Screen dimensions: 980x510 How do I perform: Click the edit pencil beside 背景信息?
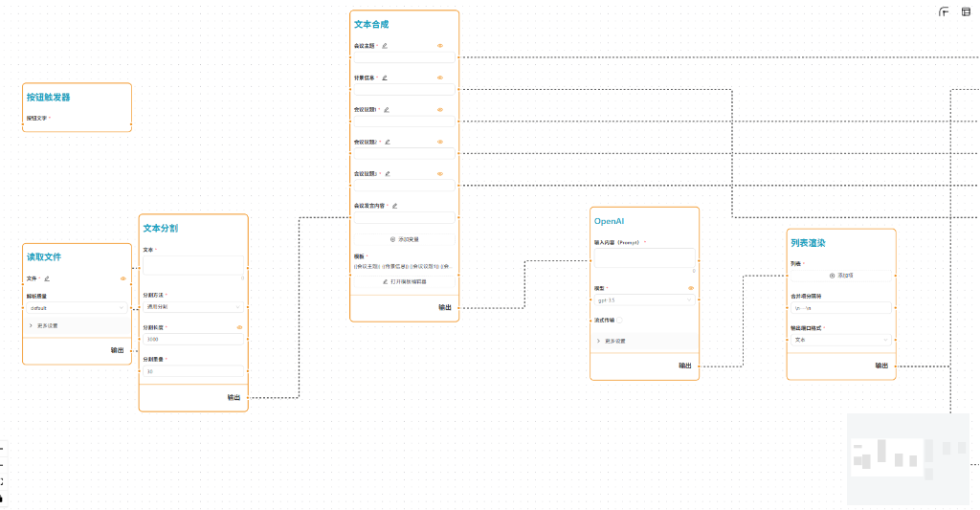pos(385,78)
